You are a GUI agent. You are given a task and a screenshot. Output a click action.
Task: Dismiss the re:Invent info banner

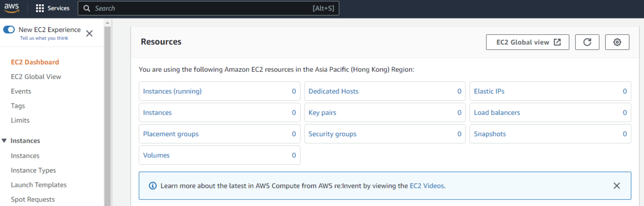(616, 186)
